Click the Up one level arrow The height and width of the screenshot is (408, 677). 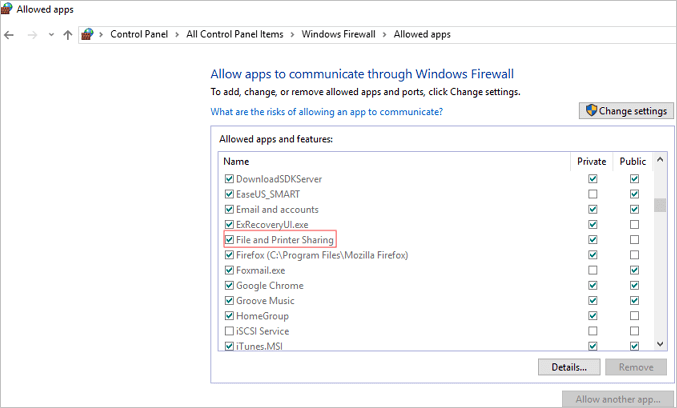pos(68,34)
